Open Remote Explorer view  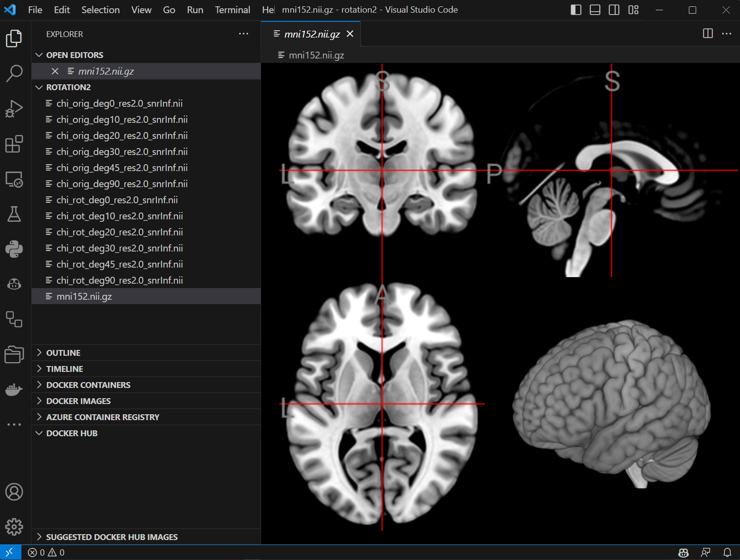tap(14, 179)
